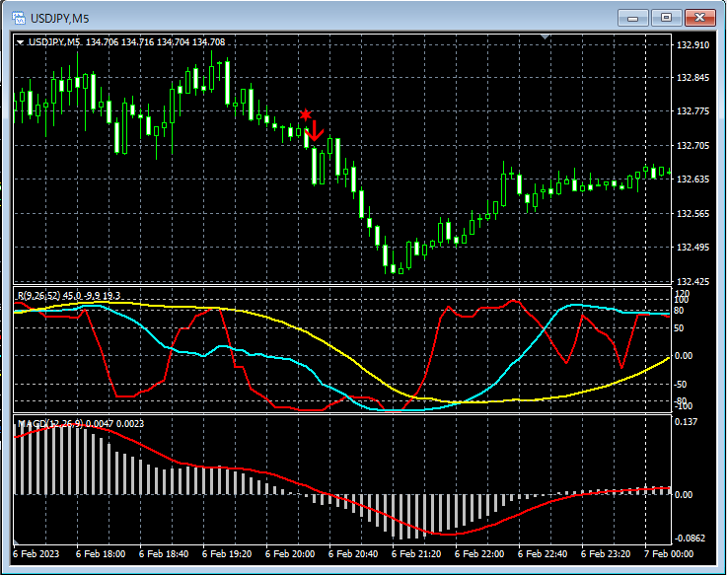Screen dimensions: 728x575
Task: Click the chart window icon in title bar
Action: [x=18, y=18]
